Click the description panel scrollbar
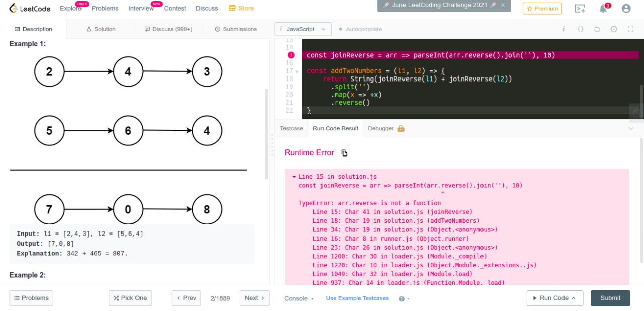 click(267, 133)
